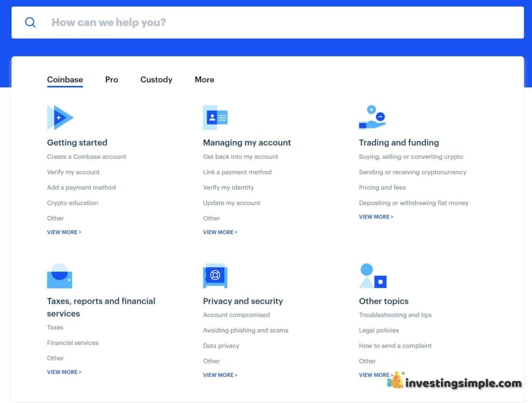Open Account compromised link

click(236, 315)
